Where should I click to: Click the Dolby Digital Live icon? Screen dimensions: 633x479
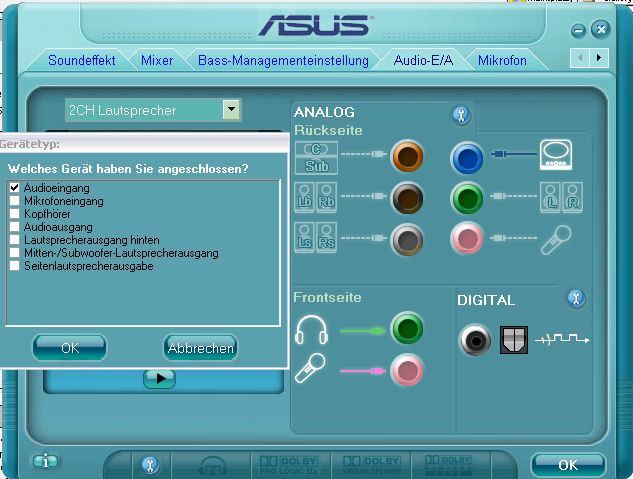[449, 464]
